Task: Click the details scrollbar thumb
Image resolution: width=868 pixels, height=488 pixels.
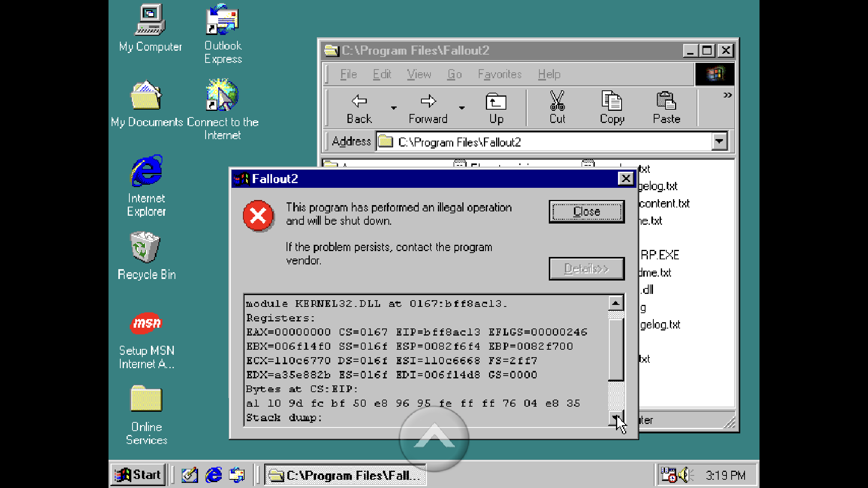Action: (x=616, y=349)
